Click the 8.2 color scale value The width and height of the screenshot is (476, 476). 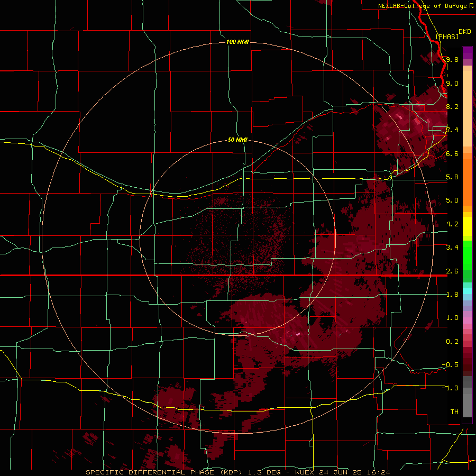pos(452,106)
